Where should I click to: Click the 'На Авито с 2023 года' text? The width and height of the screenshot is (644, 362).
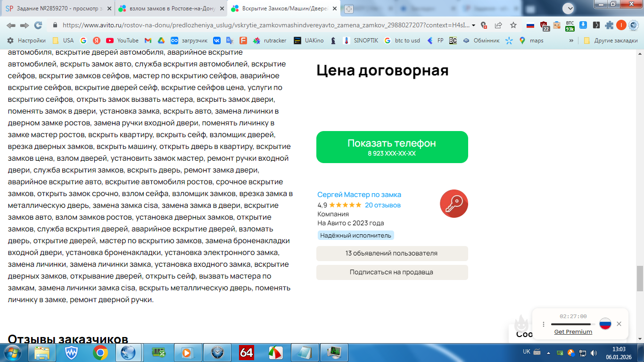351,223
